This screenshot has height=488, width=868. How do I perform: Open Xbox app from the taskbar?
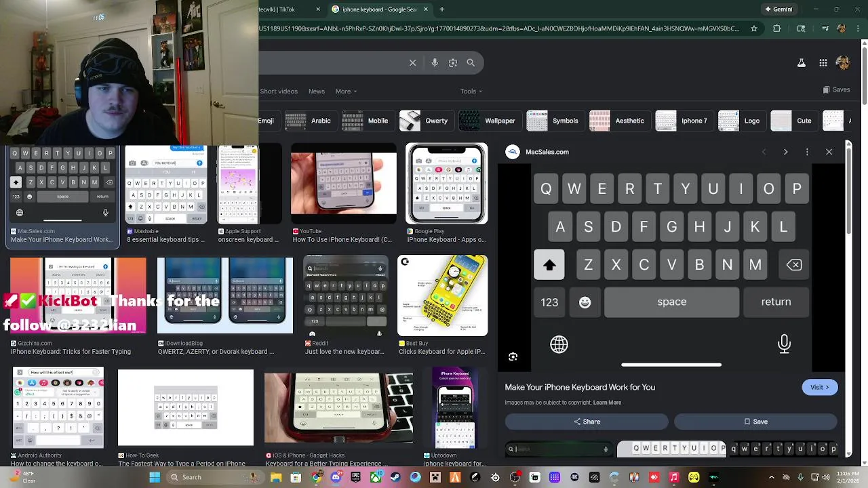pos(376,477)
